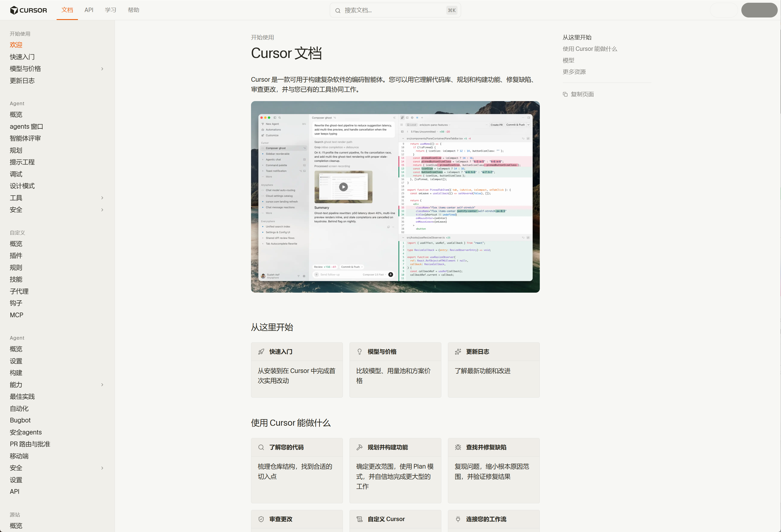The image size is (781, 532).
Task: Open 提示工程 in the sidebar
Action: [22, 162]
